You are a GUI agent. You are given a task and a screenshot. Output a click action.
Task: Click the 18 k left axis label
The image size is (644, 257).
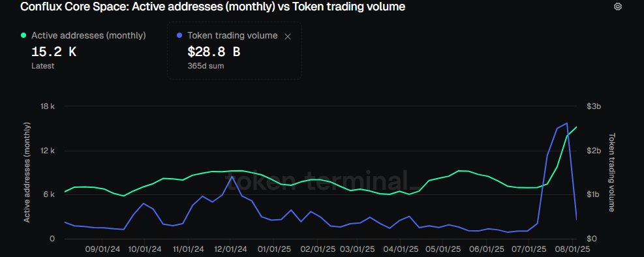pos(47,106)
